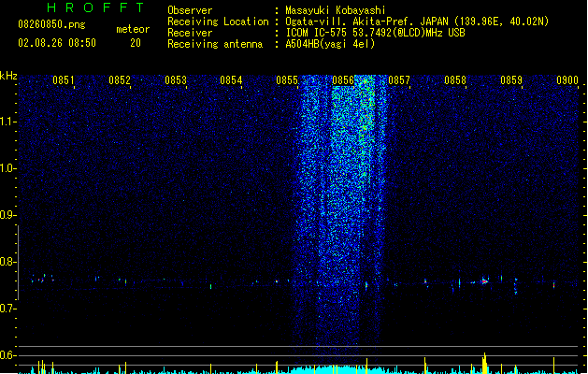This screenshot has width=588, height=374.
Task: Click the kHz axis unit label
Action: tap(8, 76)
